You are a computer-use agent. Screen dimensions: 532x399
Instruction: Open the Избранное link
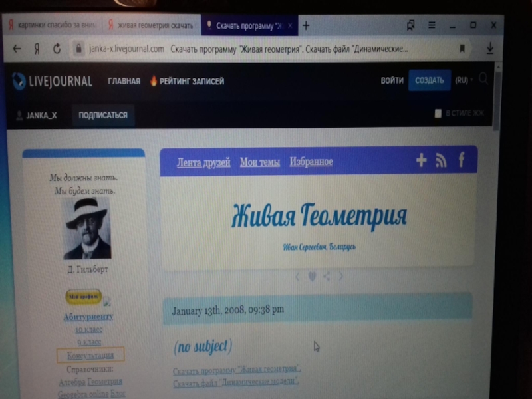(311, 162)
